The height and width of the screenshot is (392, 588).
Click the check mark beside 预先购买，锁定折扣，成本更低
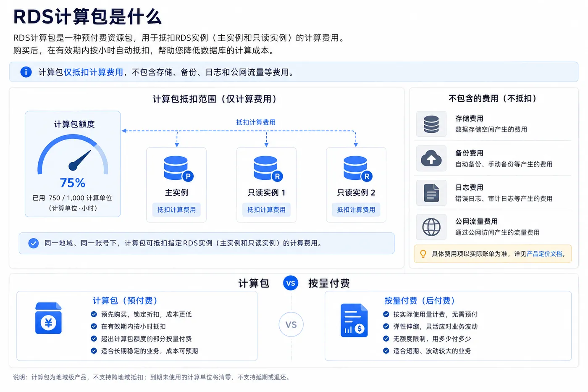pos(94,314)
